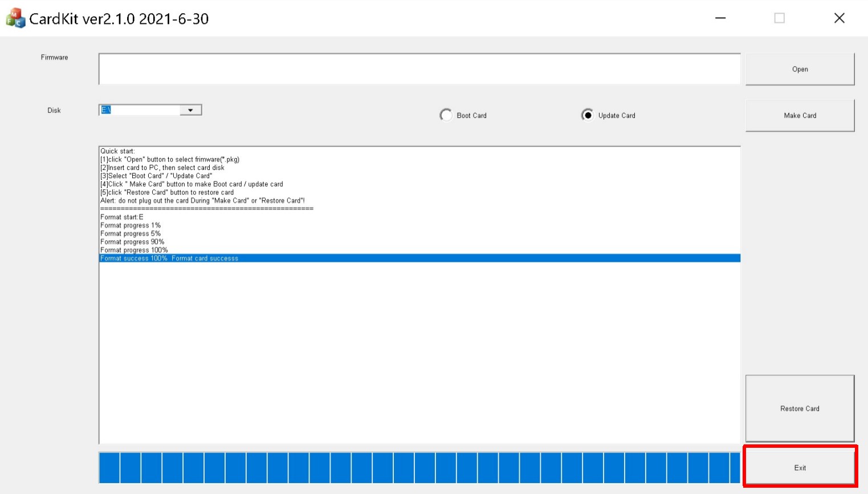Image resolution: width=868 pixels, height=494 pixels.
Task: Click the Make Card button
Action: tap(800, 115)
